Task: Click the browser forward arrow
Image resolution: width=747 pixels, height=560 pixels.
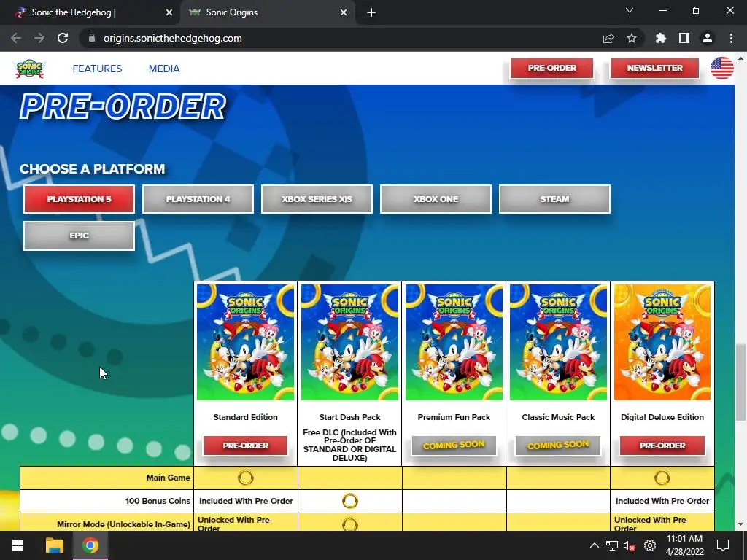Action: [x=39, y=38]
